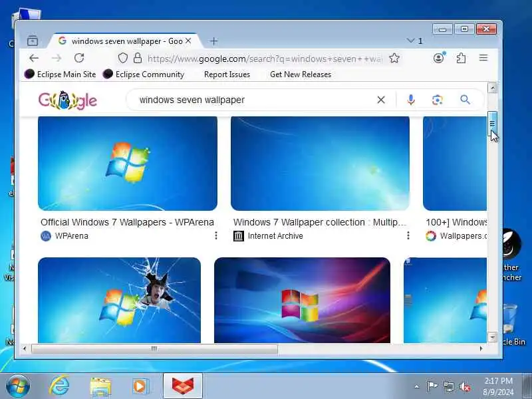Show hidden tray icons arrow
Viewport: 532px width, 399px height.
tap(417, 386)
